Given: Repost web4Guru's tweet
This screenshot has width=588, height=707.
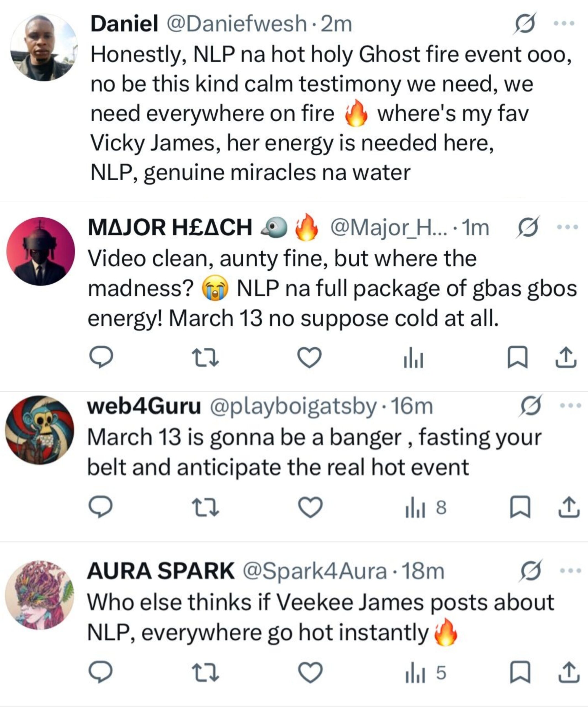Looking at the screenshot, I should click(x=205, y=507).
